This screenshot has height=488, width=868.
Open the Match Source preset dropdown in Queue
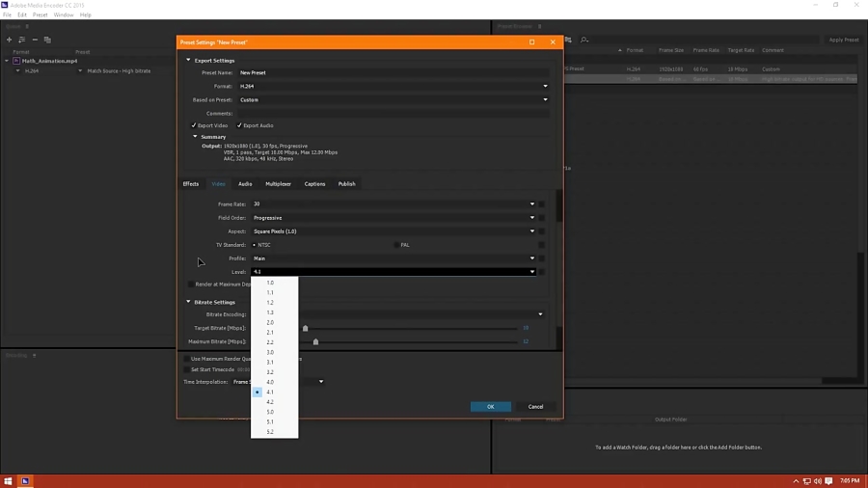80,70
